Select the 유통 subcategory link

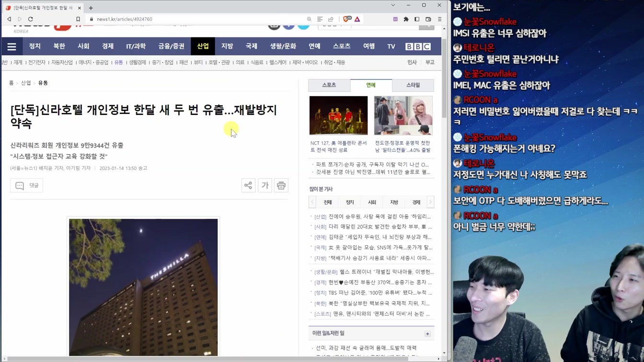[x=118, y=62]
